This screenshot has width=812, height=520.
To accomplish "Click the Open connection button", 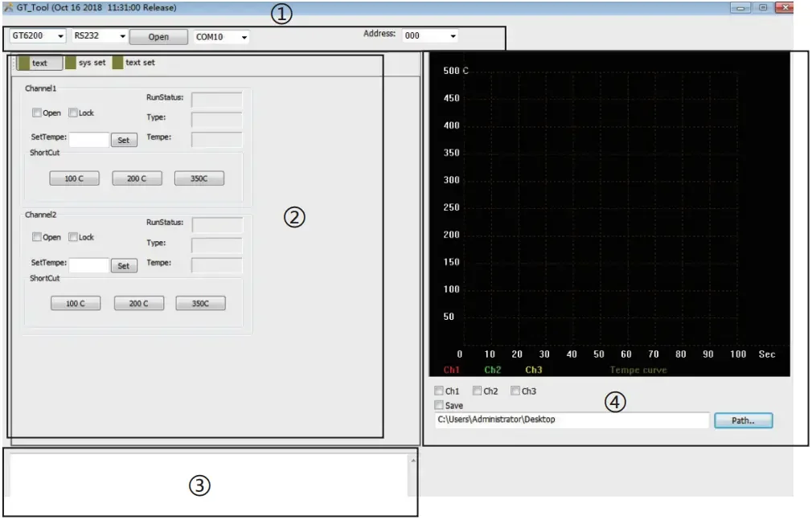I will (x=158, y=37).
